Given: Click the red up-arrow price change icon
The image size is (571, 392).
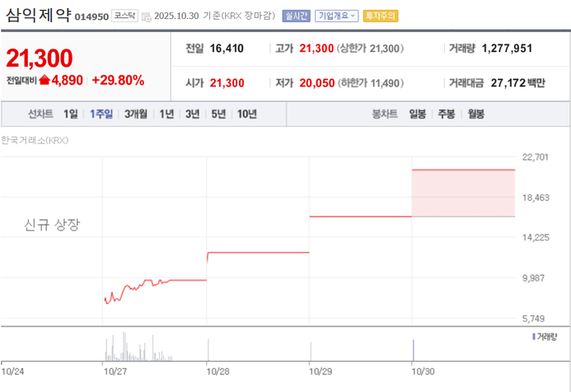Looking at the screenshot, I should click(44, 80).
